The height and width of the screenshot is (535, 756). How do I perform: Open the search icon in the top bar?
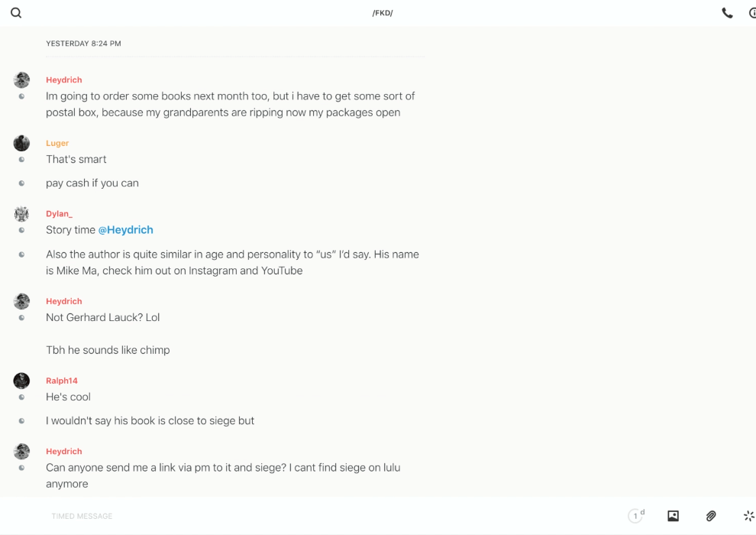(x=16, y=13)
